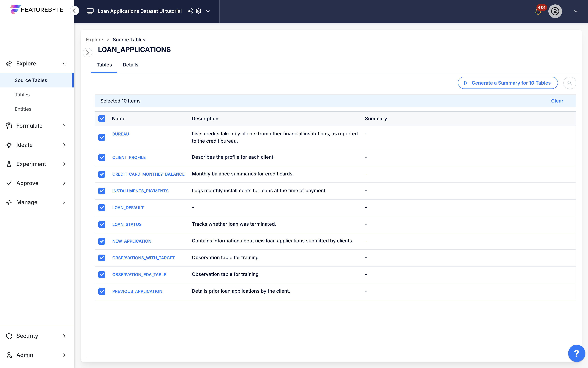Switch to the Details tab

tap(130, 65)
